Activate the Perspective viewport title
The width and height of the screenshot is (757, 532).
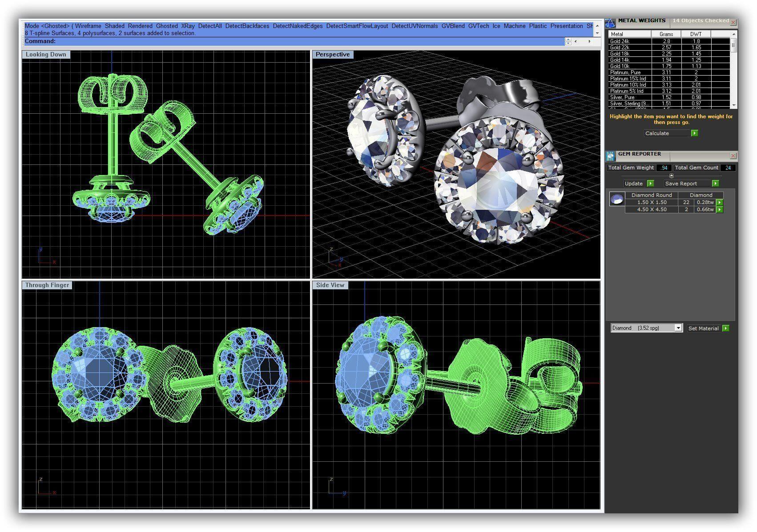coord(333,55)
